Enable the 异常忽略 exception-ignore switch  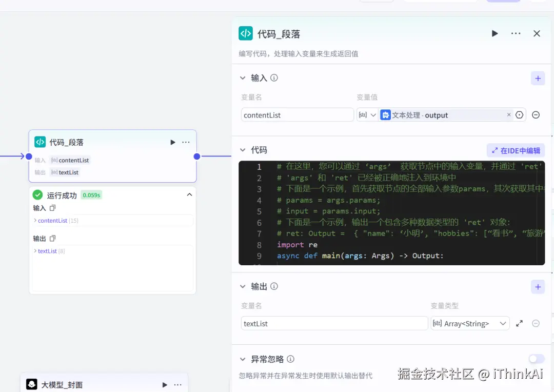pyautogui.click(x=537, y=359)
